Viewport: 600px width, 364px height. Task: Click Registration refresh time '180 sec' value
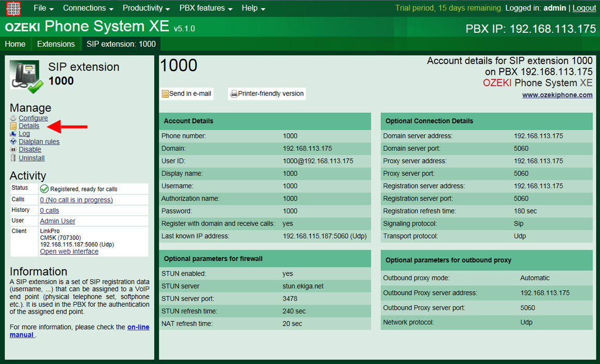(526, 211)
